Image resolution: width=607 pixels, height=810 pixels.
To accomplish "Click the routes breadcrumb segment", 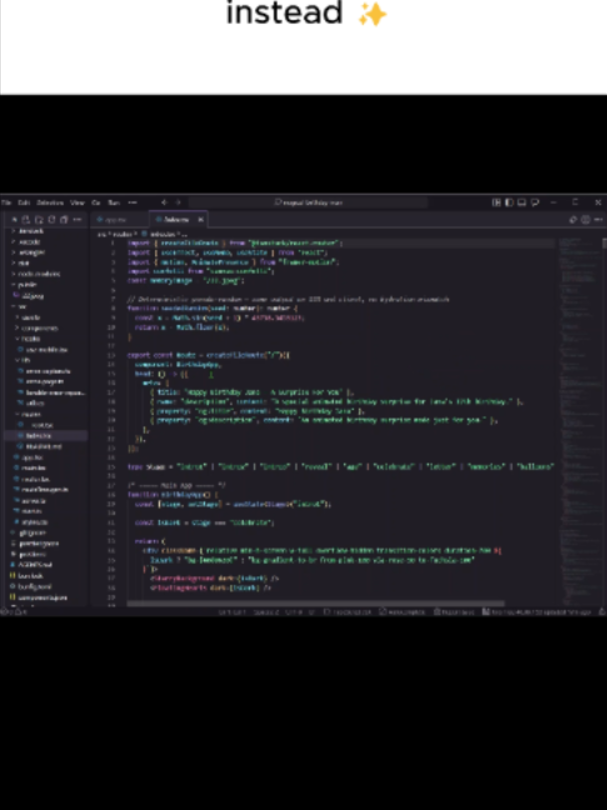I will point(122,234).
